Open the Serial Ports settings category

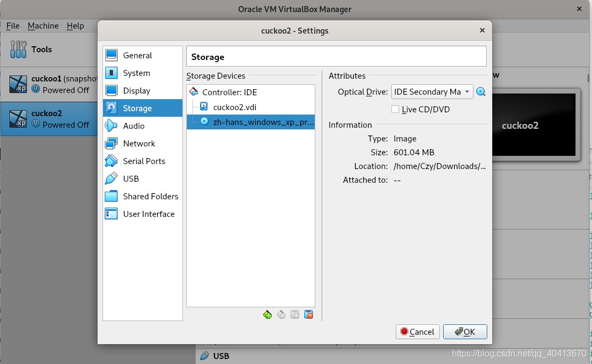click(x=143, y=161)
